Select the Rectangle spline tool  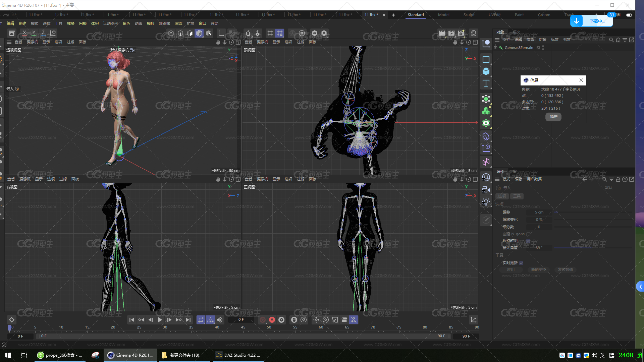click(486, 59)
